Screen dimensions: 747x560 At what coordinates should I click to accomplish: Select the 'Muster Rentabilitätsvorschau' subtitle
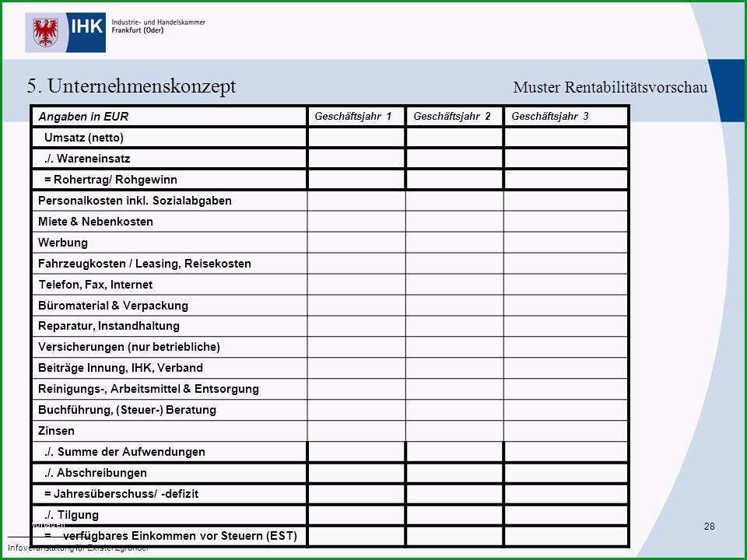(610, 87)
